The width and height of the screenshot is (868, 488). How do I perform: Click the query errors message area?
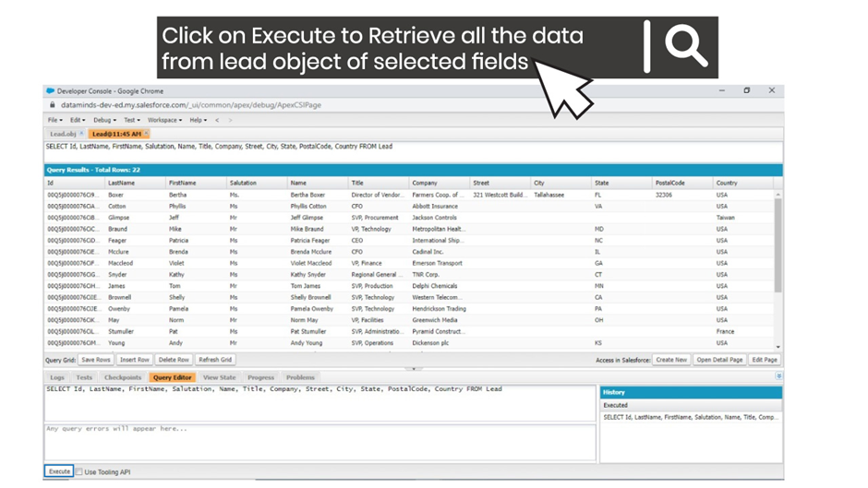tap(320, 443)
